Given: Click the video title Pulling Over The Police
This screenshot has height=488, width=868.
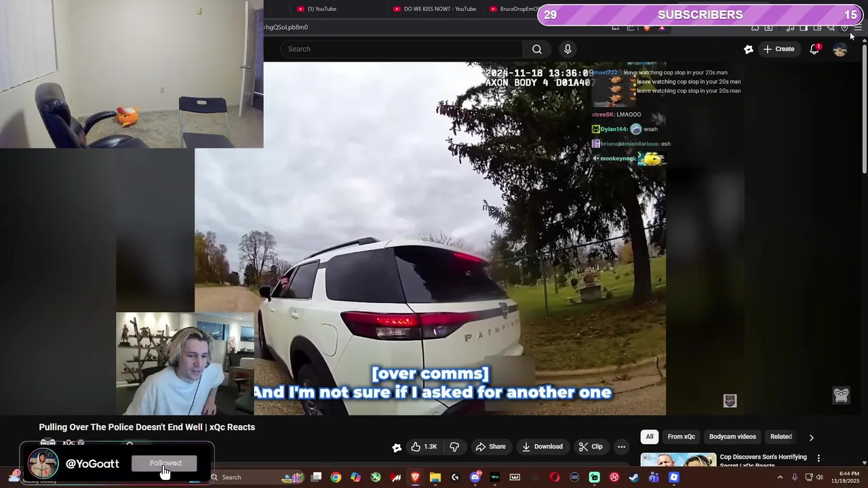Looking at the screenshot, I should click(147, 427).
